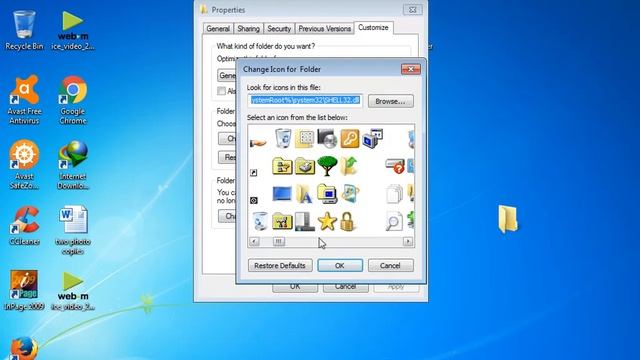The width and height of the screenshot is (640, 360).
Task: Pick the folder with connected computers icon
Action: click(282, 221)
